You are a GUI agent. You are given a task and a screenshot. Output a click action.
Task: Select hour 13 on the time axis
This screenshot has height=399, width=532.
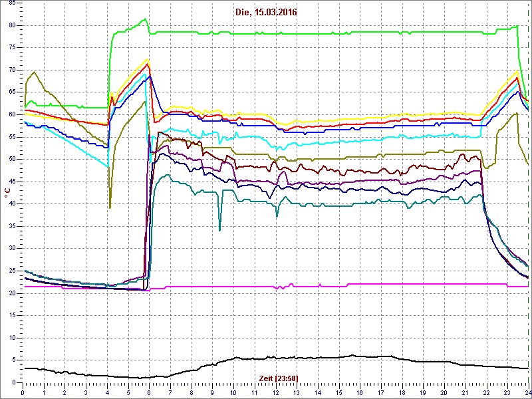pos(297,392)
